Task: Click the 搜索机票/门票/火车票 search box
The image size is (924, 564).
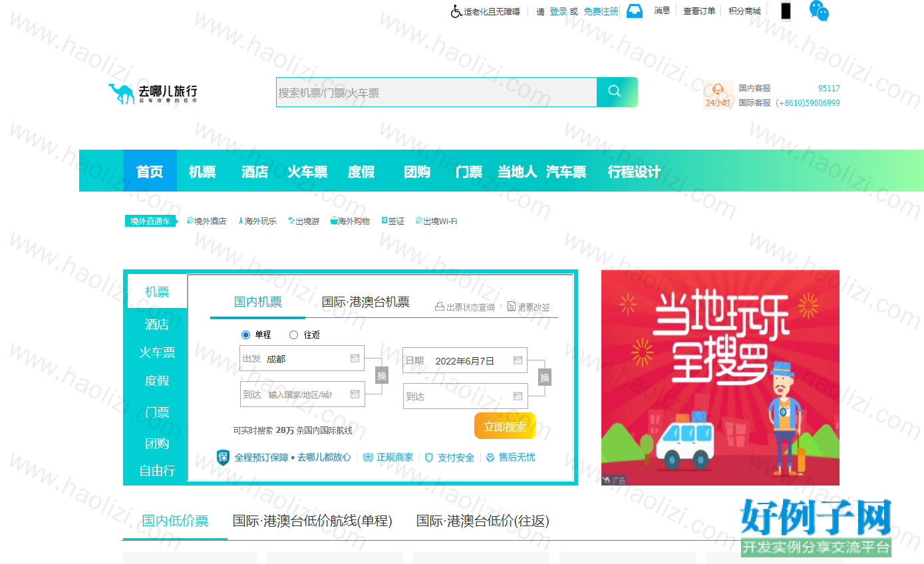Action: (436, 92)
